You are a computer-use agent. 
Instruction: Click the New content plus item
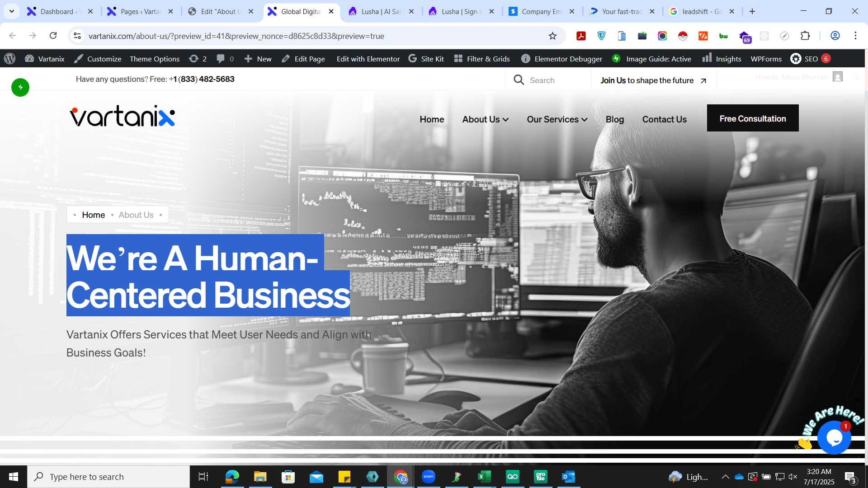click(x=258, y=59)
